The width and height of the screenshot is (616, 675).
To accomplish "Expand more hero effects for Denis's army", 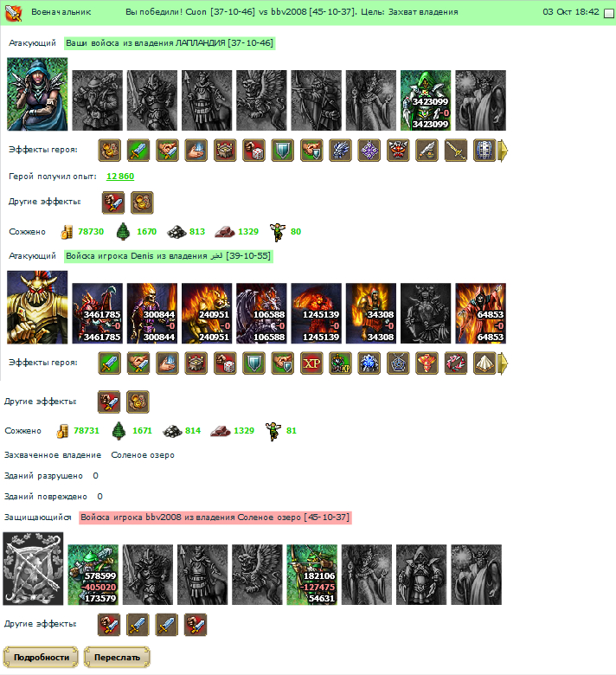I will point(503,363).
